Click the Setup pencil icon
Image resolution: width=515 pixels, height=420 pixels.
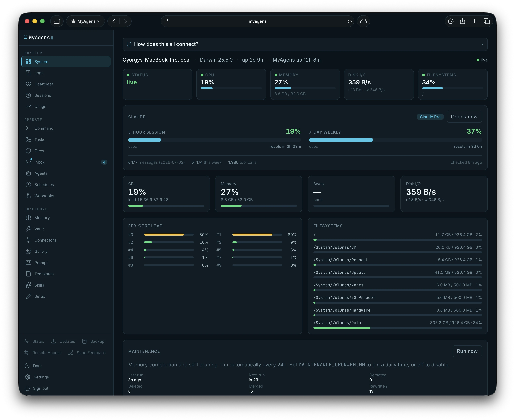click(28, 296)
